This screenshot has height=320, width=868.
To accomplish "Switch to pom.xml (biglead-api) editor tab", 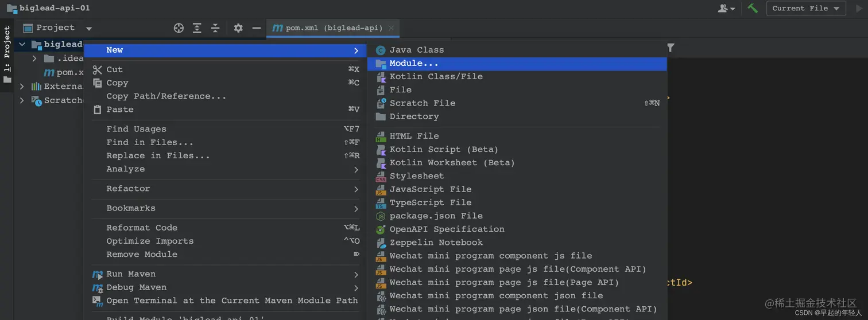I will (x=333, y=28).
